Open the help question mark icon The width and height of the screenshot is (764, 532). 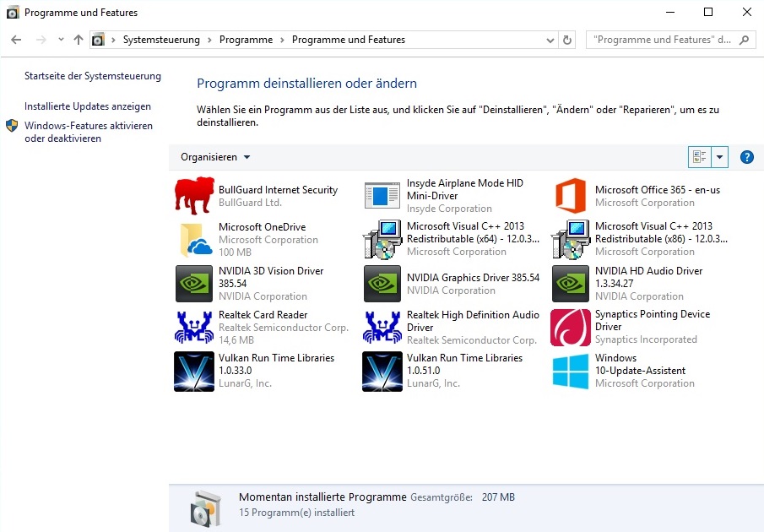tap(746, 157)
